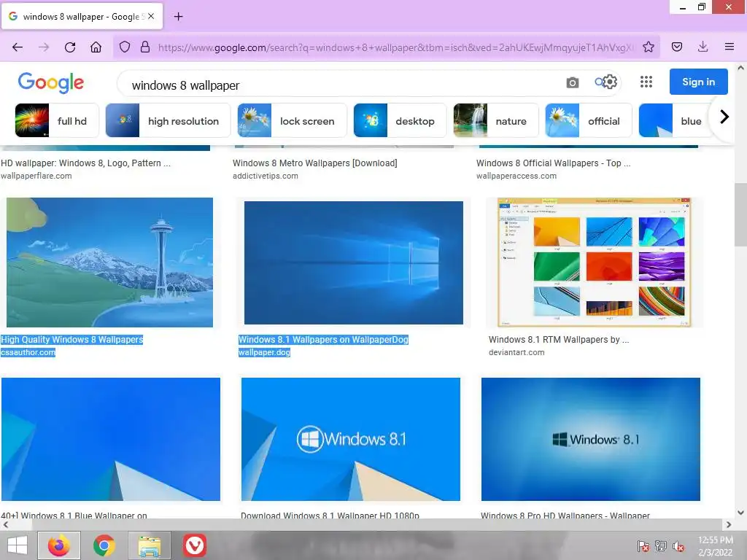747x560 pixels.
Task: Open High Quality Windows 8 Wallpapers link
Action: click(x=72, y=340)
